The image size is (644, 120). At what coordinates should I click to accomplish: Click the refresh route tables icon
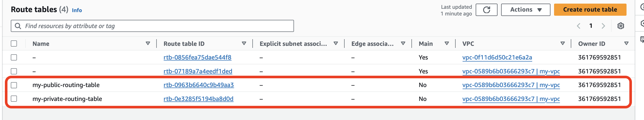[x=486, y=10]
